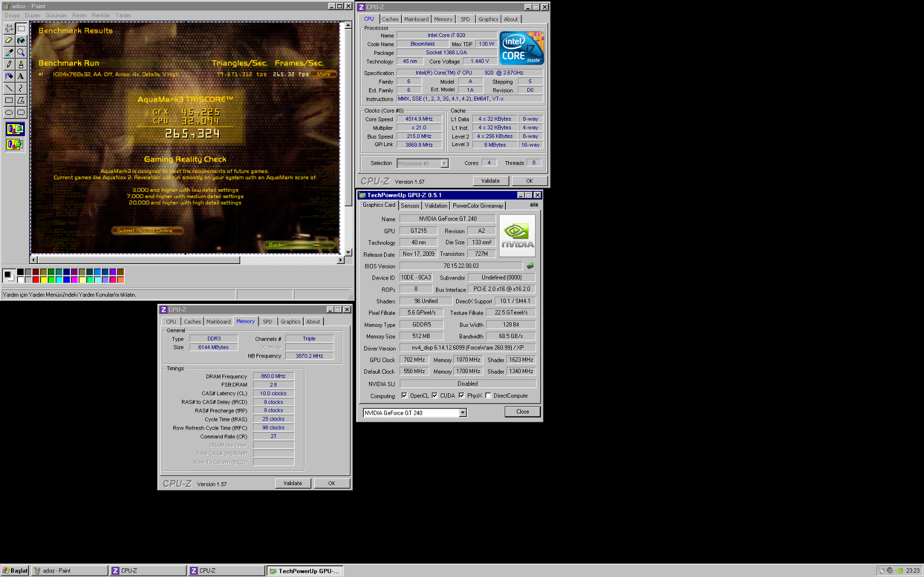
Task: Open the Processor #1 selection dropdown
Action: (445, 163)
